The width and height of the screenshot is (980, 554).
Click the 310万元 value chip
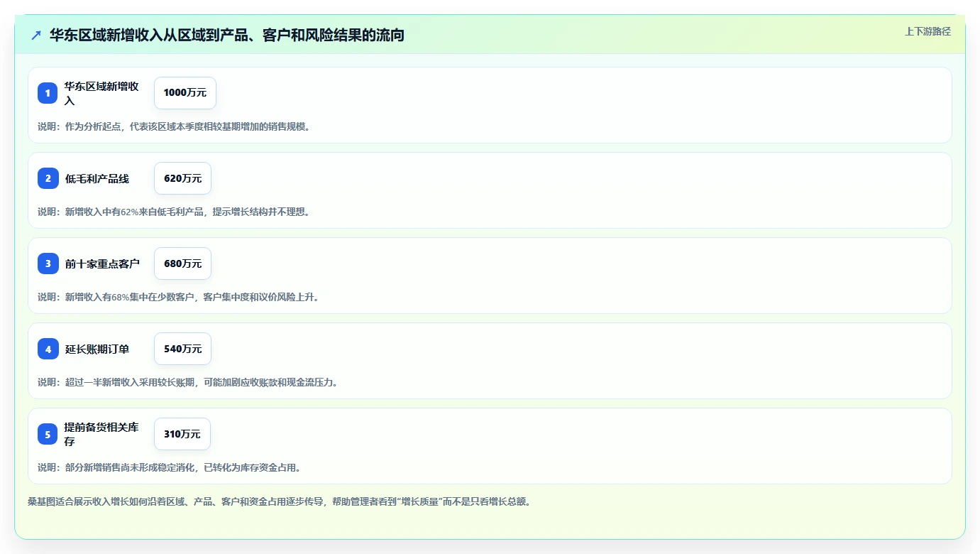tap(182, 434)
